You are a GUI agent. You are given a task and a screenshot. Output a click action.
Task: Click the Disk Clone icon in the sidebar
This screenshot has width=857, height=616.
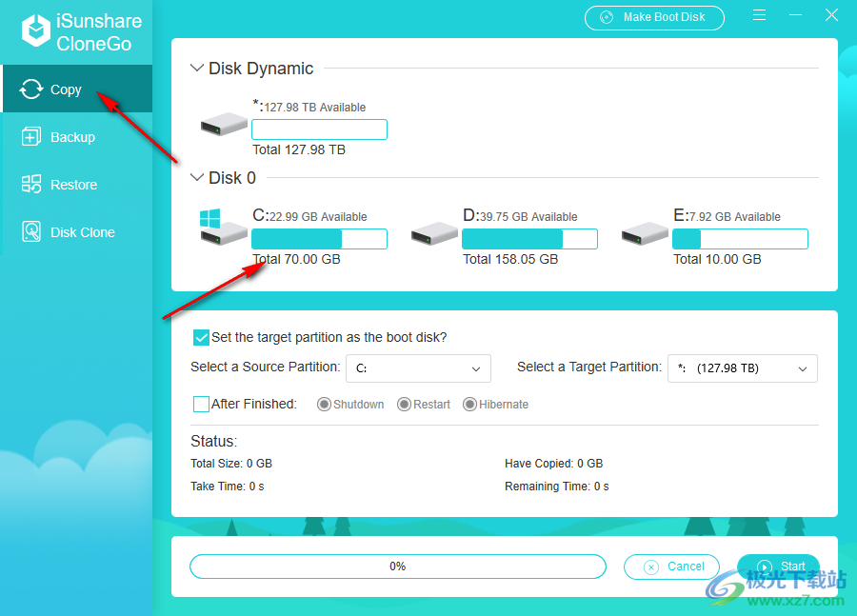(x=31, y=231)
